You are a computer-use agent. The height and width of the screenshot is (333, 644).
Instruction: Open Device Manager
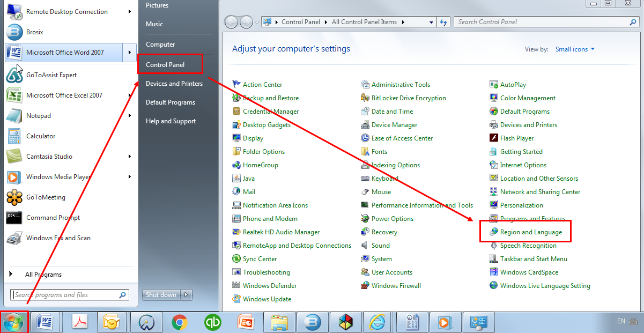pyautogui.click(x=389, y=125)
